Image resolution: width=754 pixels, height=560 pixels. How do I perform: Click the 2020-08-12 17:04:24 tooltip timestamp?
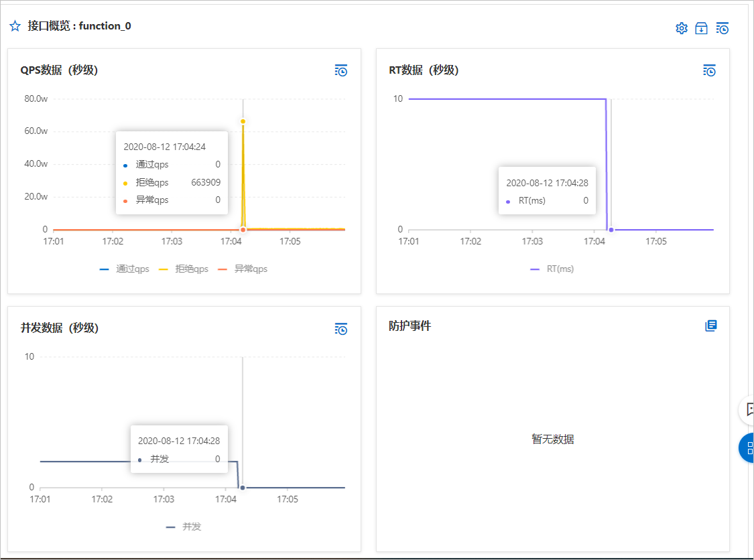(164, 147)
